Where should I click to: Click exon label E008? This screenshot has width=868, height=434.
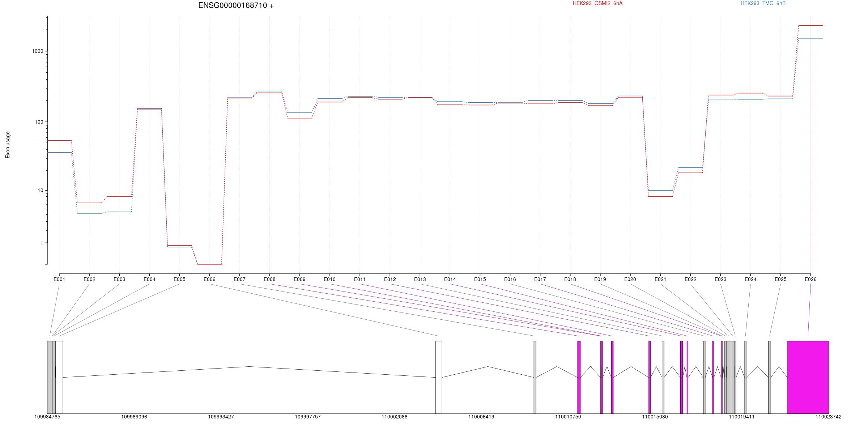pyautogui.click(x=269, y=279)
